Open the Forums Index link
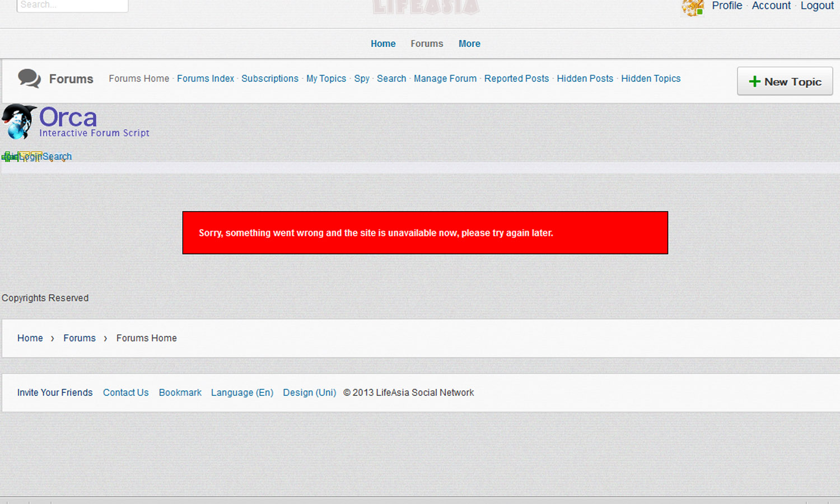 [206, 78]
